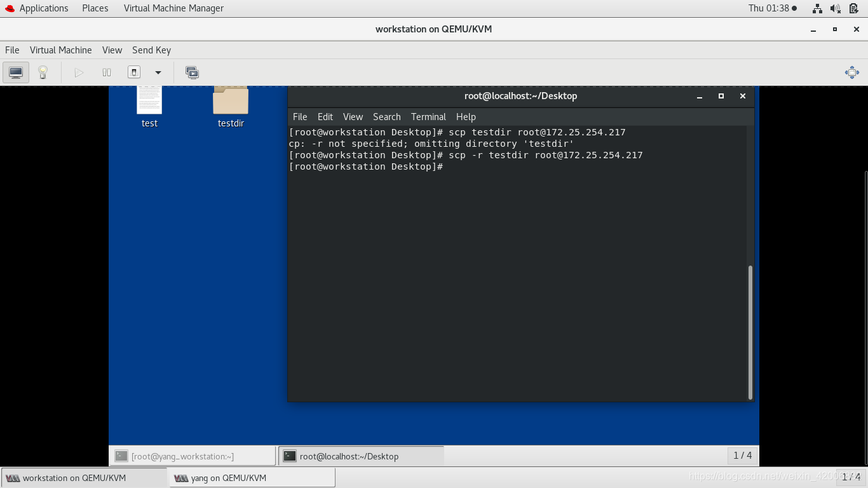
Task: Click the 'cp: -r not specified' error line
Action: pos(431,144)
